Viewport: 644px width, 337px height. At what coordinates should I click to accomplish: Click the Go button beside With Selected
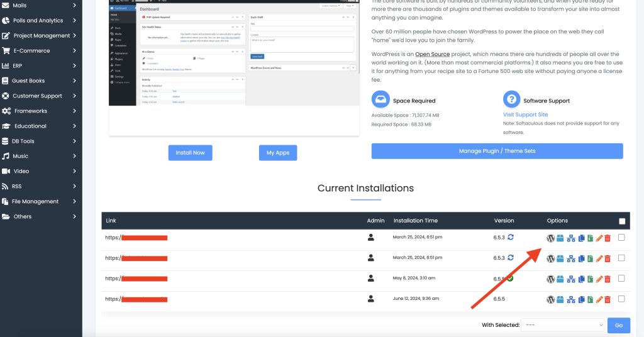pos(619,325)
